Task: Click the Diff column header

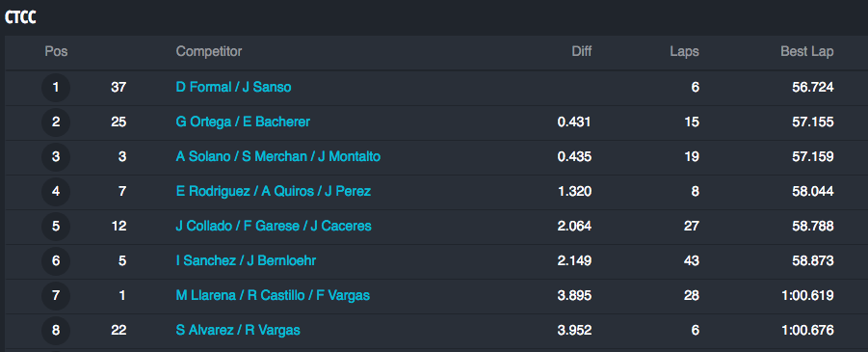Action: [582, 51]
